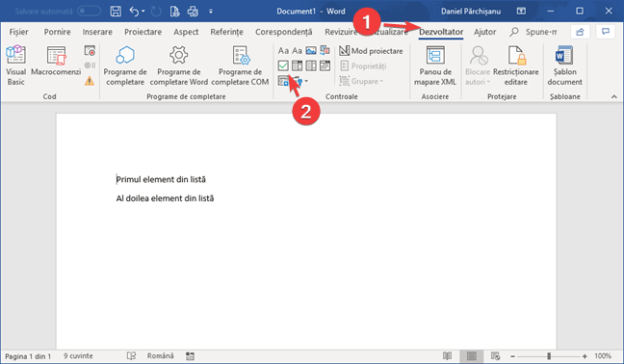Click text Primul element din listă

coord(161,179)
